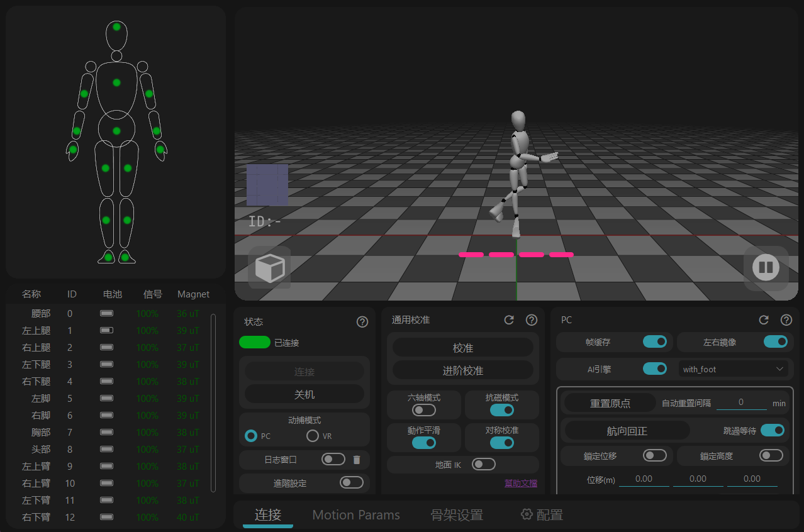
Task: Click the 自动重置间隔 input field
Action: tap(741, 402)
